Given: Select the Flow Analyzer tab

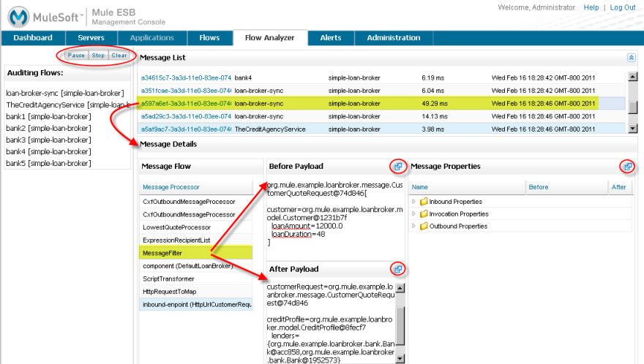Looking at the screenshot, I should [x=270, y=38].
